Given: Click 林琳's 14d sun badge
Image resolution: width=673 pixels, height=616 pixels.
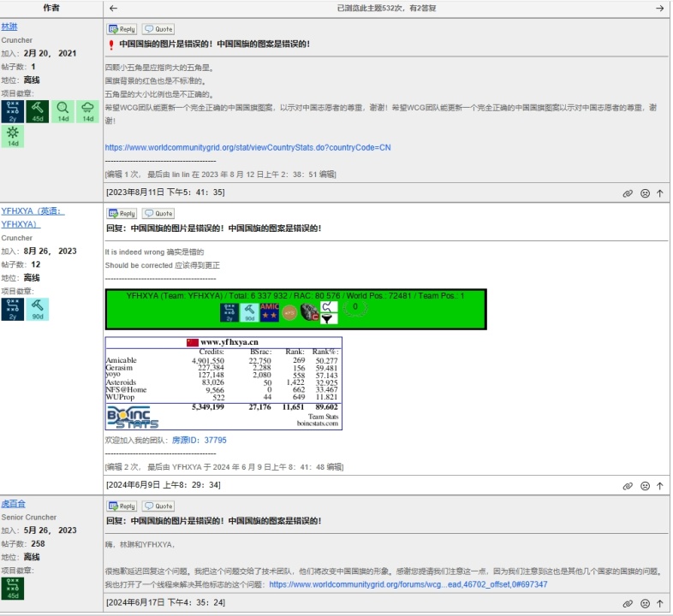Looking at the screenshot, I should (13, 136).
